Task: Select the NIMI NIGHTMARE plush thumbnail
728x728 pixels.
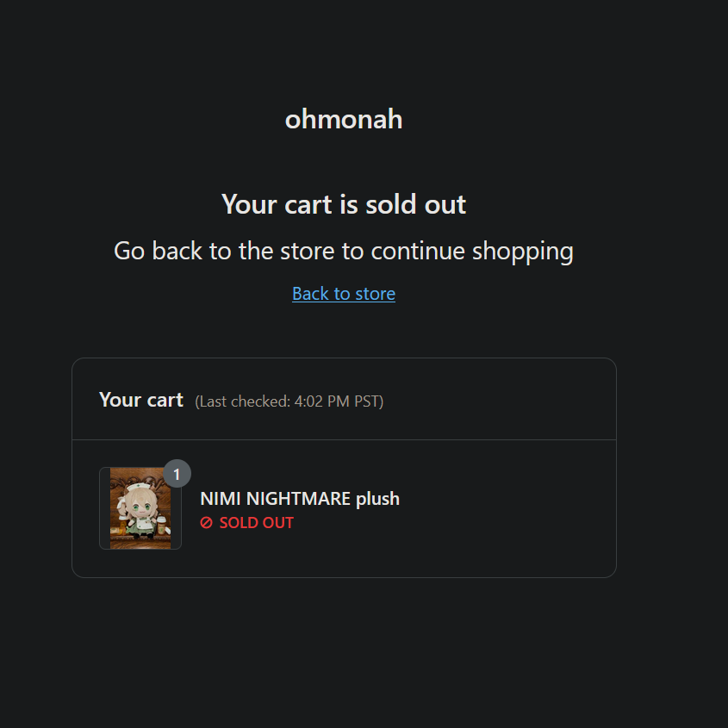Action: coord(140,508)
